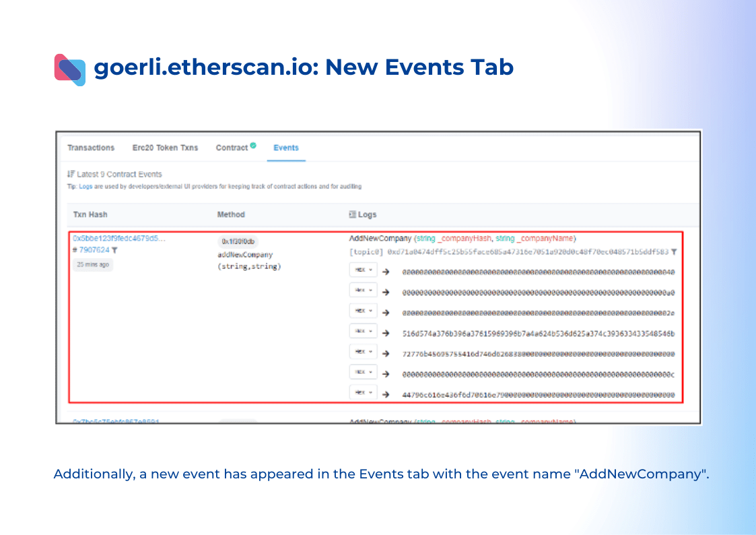Select the Events tab
Viewport: 756px width, 535px height.
click(286, 148)
